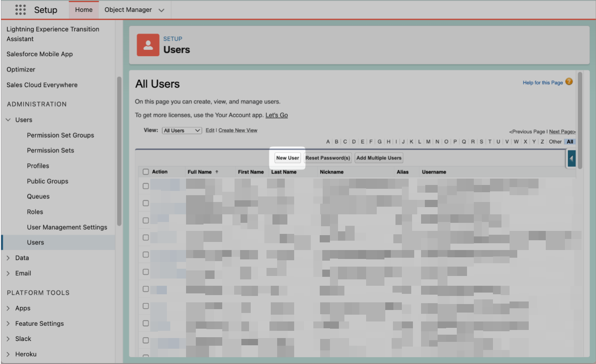
Task: Open Public Groups in sidebar
Action: (x=47, y=181)
